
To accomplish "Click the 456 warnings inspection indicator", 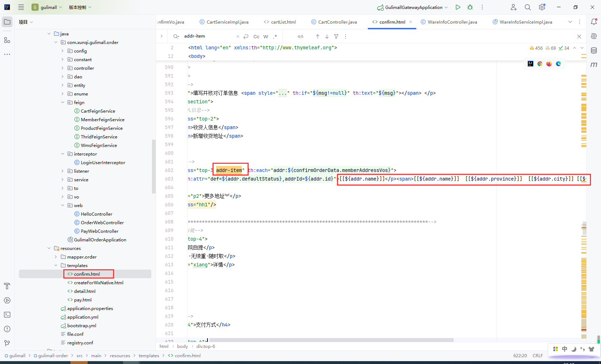I will [536, 48].
